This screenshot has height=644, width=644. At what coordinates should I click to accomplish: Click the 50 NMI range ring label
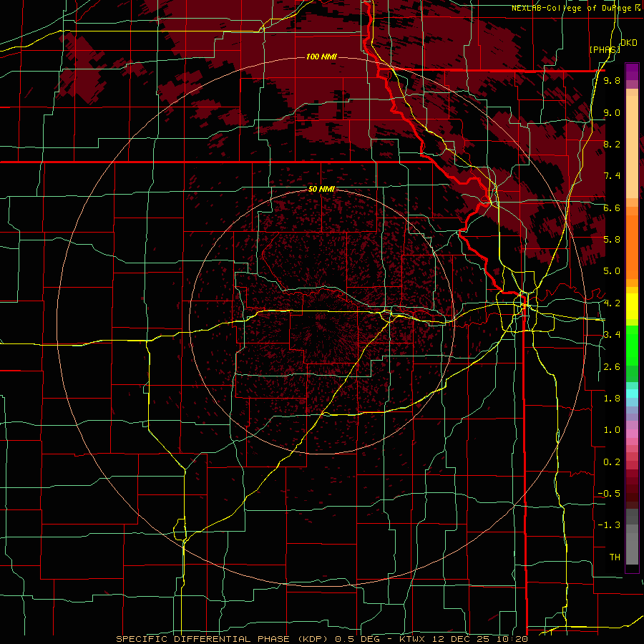pos(321,190)
